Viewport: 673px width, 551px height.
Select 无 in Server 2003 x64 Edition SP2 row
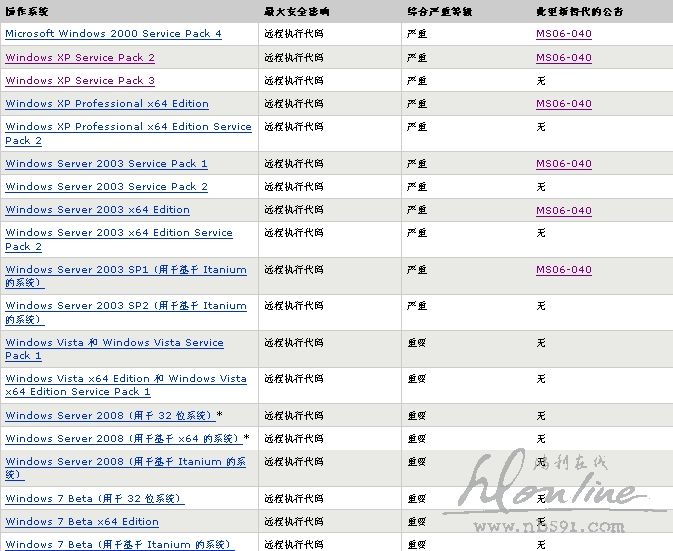pyautogui.click(x=541, y=233)
